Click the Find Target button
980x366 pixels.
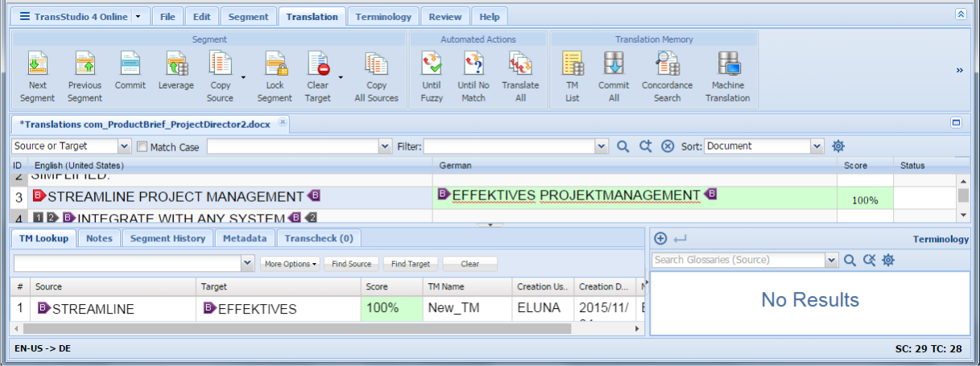(411, 264)
